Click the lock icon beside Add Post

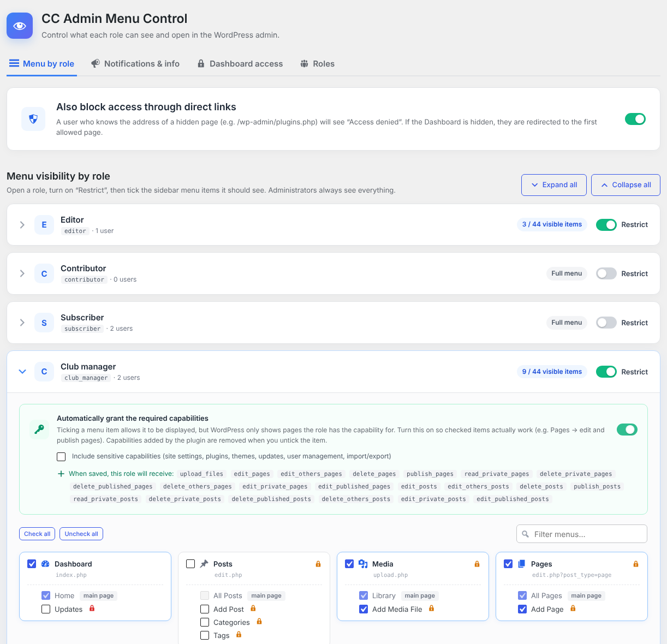(253, 609)
